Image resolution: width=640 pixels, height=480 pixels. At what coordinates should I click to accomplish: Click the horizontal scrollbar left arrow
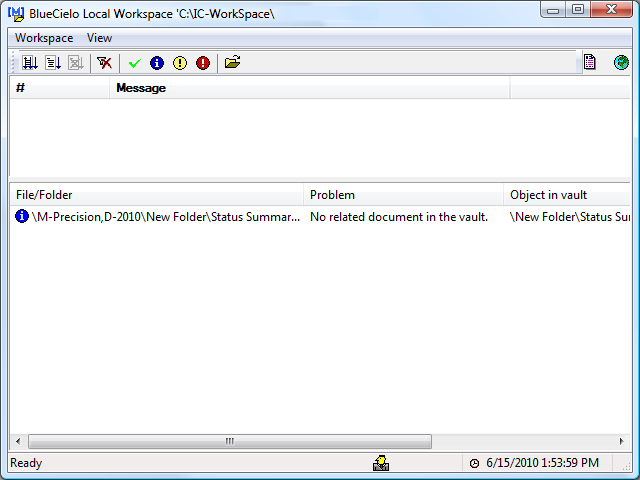[19, 441]
